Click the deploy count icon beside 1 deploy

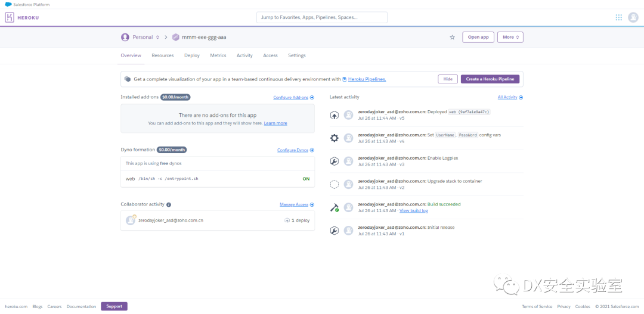(287, 220)
